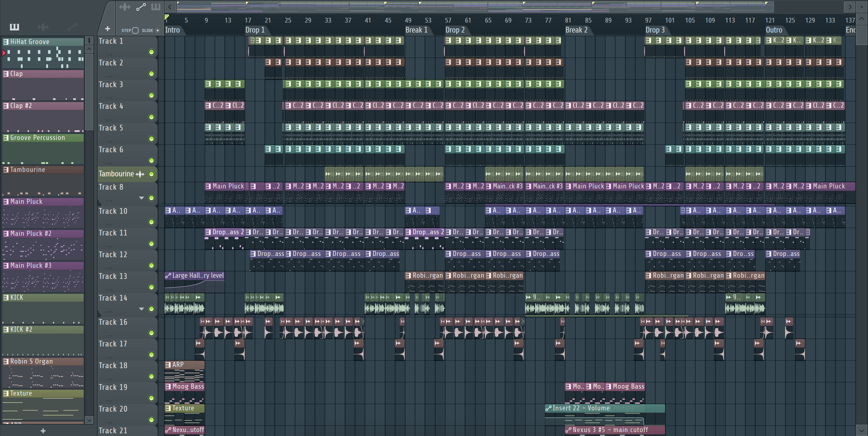This screenshot has height=436, width=868.
Task: Jump to the Break 2 marker
Action: point(576,30)
